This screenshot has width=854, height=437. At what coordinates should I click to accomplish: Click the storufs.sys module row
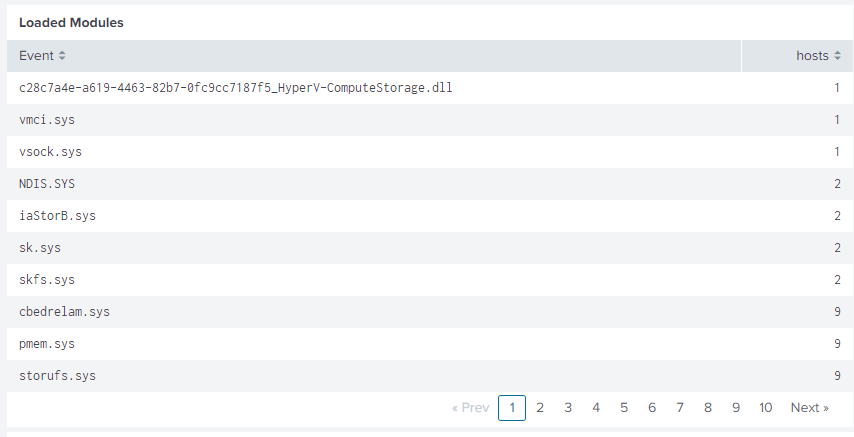pos(58,376)
